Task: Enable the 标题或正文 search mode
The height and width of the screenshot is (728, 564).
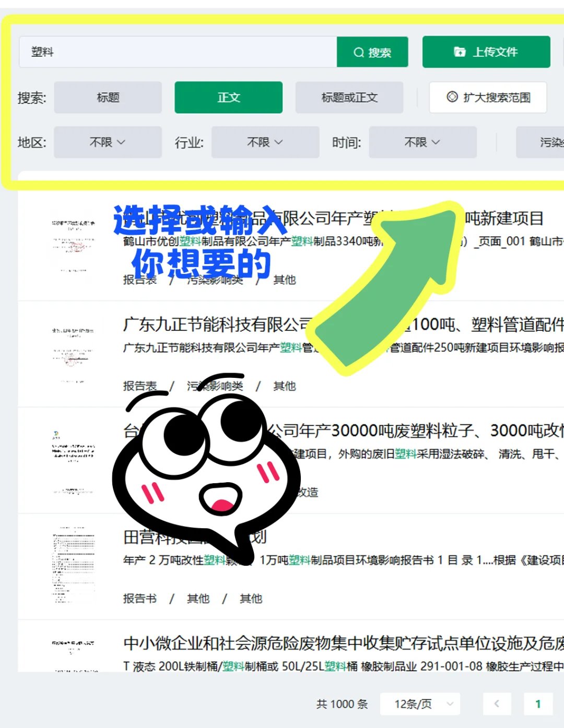Action: 349,98
